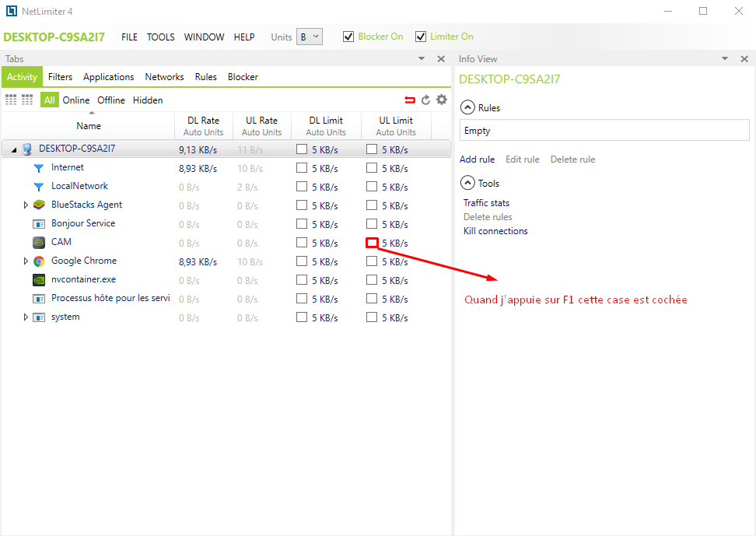Open the HELP menu
The width and height of the screenshot is (756, 536).
pyautogui.click(x=244, y=37)
